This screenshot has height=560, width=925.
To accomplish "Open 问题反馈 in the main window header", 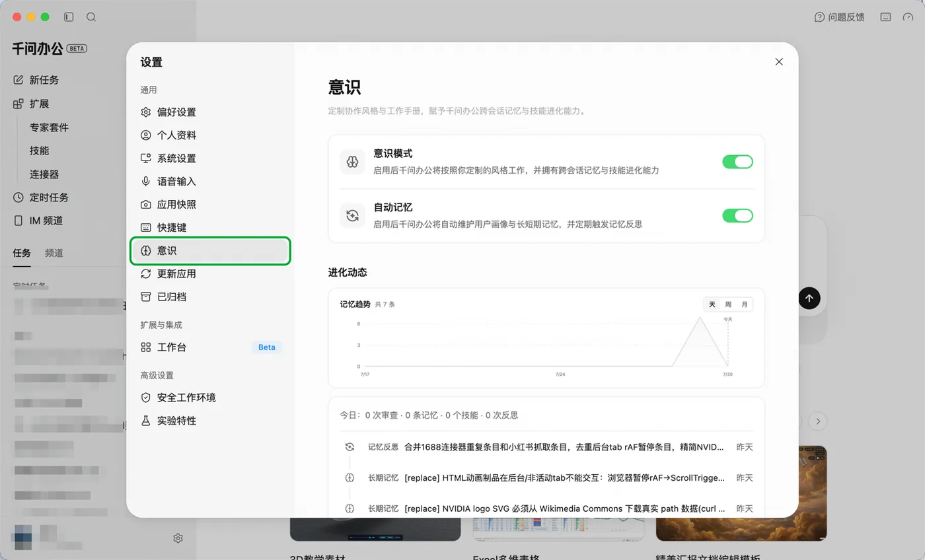I will (x=839, y=17).
